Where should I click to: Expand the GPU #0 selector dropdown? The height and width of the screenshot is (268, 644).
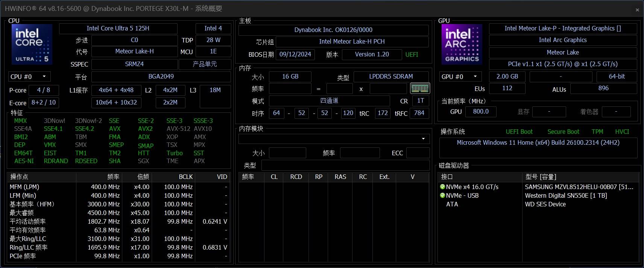[460, 77]
